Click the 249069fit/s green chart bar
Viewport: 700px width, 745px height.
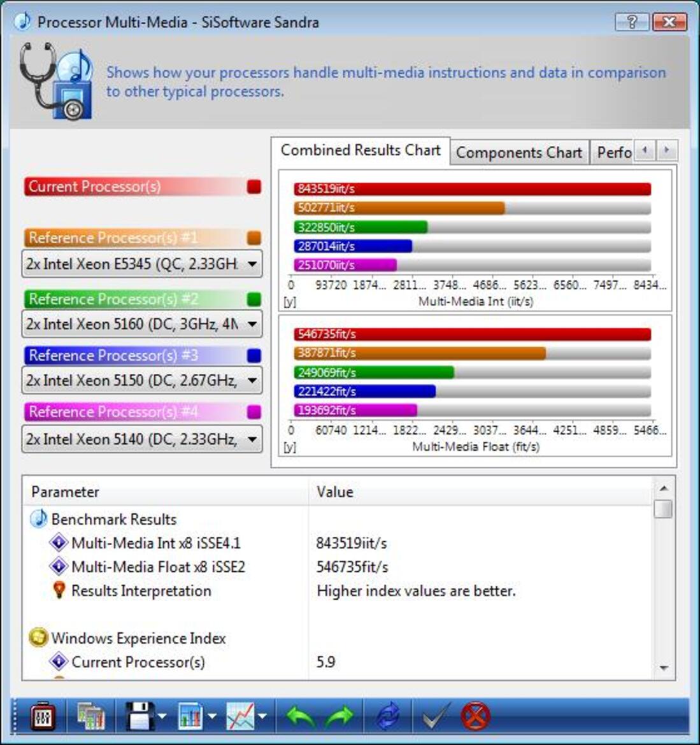[x=374, y=372]
